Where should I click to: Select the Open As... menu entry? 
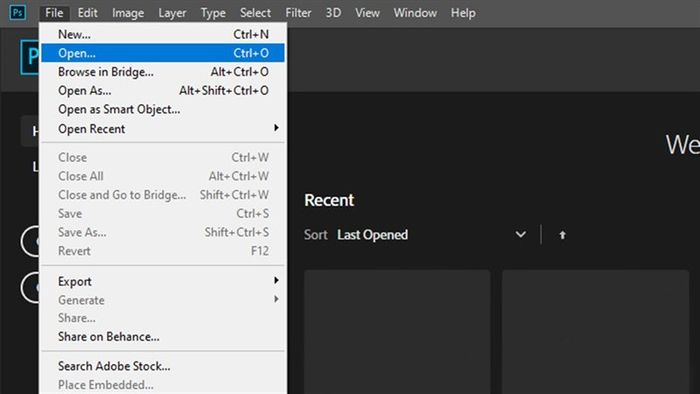(x=163, y=91)
